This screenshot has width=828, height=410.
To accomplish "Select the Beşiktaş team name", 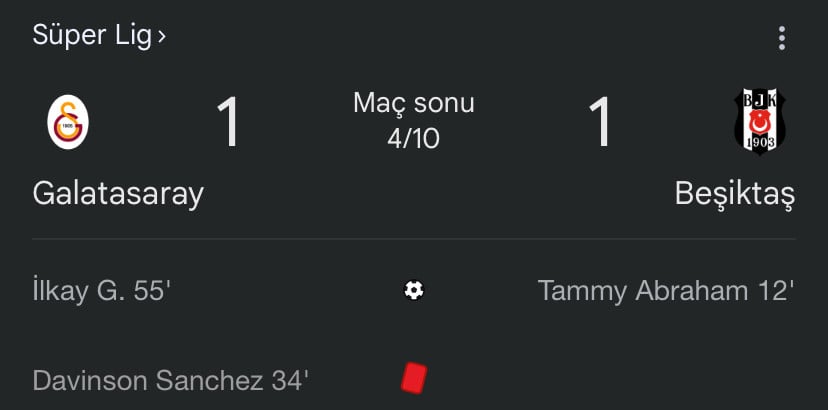I will (x=734, y=192).
